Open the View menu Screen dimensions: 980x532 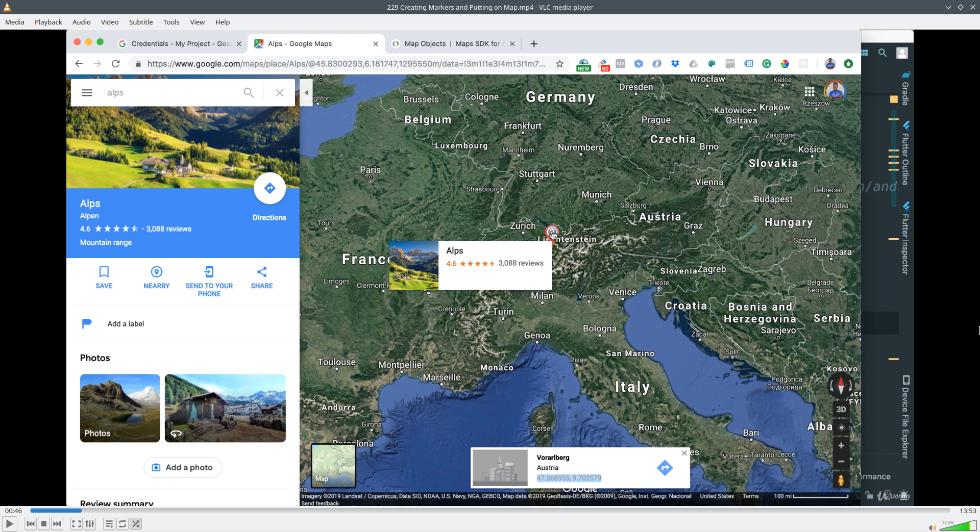click(x=198, y=22)
